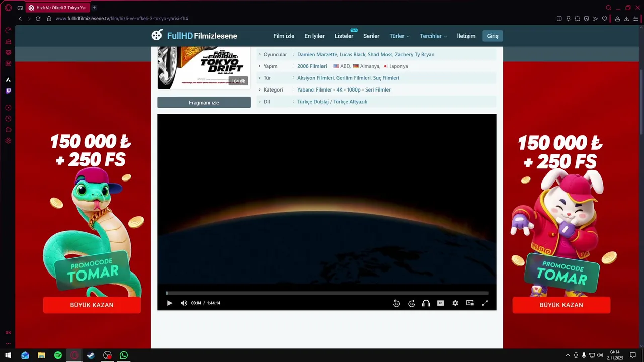
Task: Open pinboards pin icon in toolbar
Action: [x=568, y=19]
